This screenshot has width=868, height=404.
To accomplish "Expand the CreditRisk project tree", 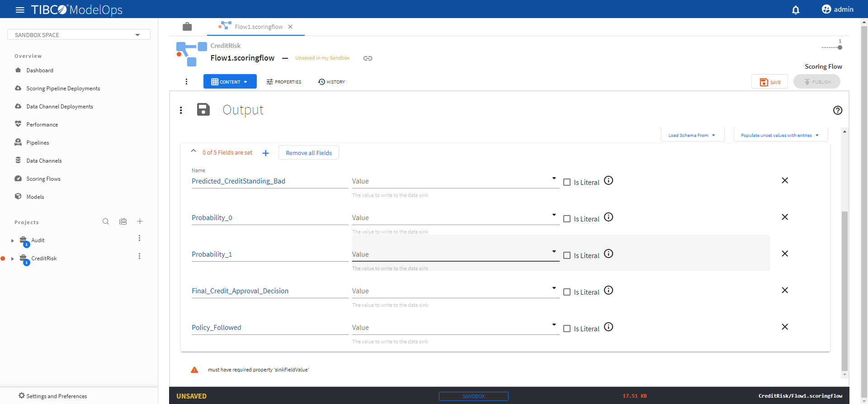I will click(13, 259).
